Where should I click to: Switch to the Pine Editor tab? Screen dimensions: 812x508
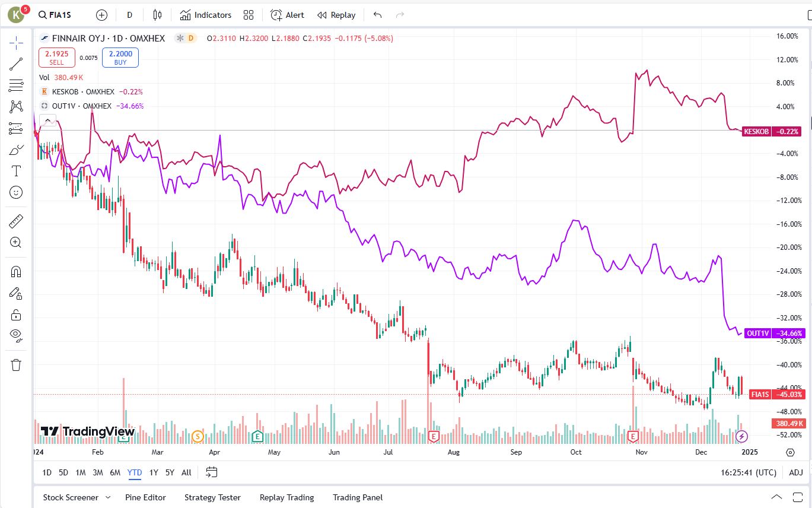point(145,497)
